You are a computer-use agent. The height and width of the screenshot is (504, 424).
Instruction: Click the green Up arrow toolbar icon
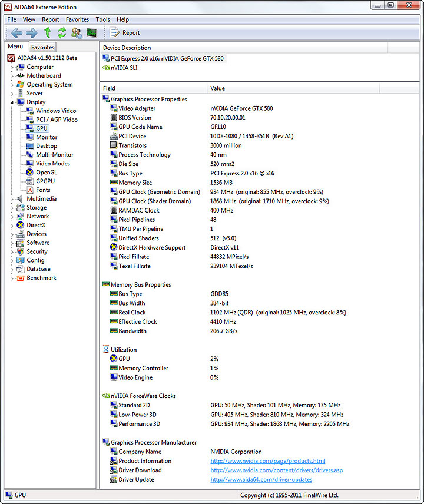click(47, 32)
